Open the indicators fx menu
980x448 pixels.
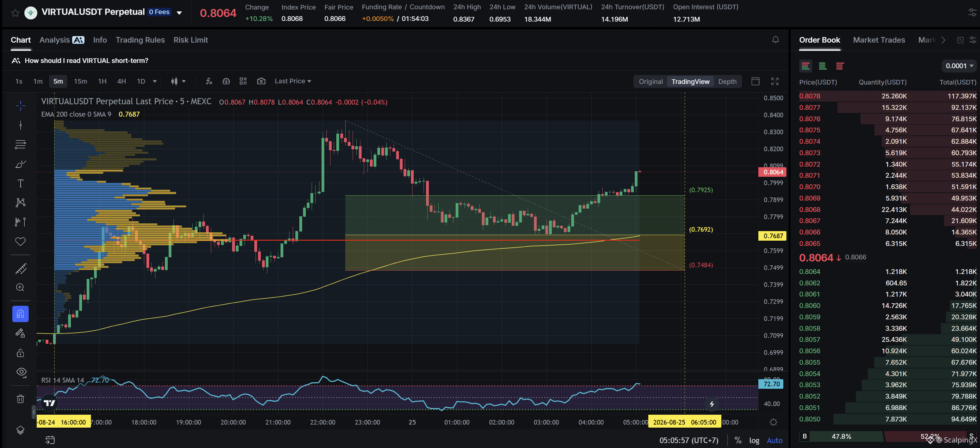tap(209, 81)
